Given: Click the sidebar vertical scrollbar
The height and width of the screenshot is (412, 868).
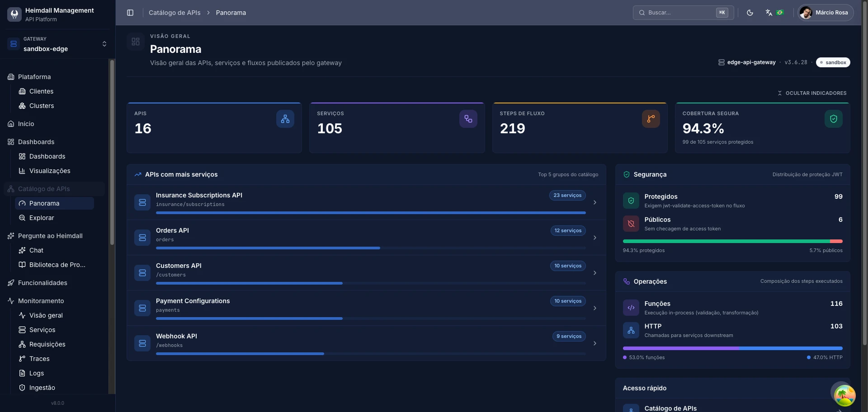Looking at the screenshot, I should [x=112, y=152].
